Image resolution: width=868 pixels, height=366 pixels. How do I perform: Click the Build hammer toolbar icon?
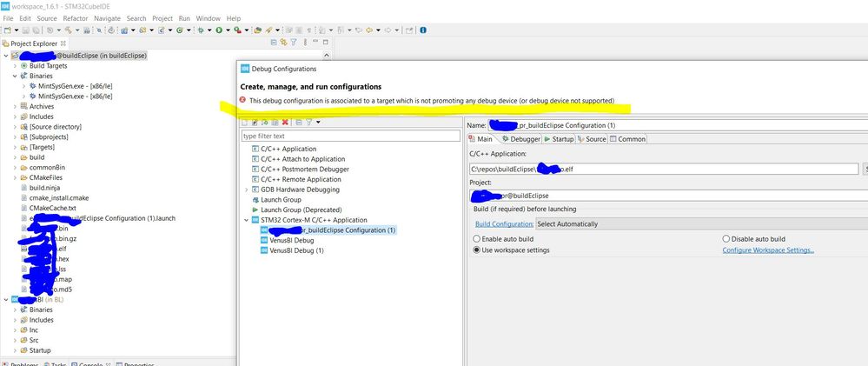click(68, 30)
